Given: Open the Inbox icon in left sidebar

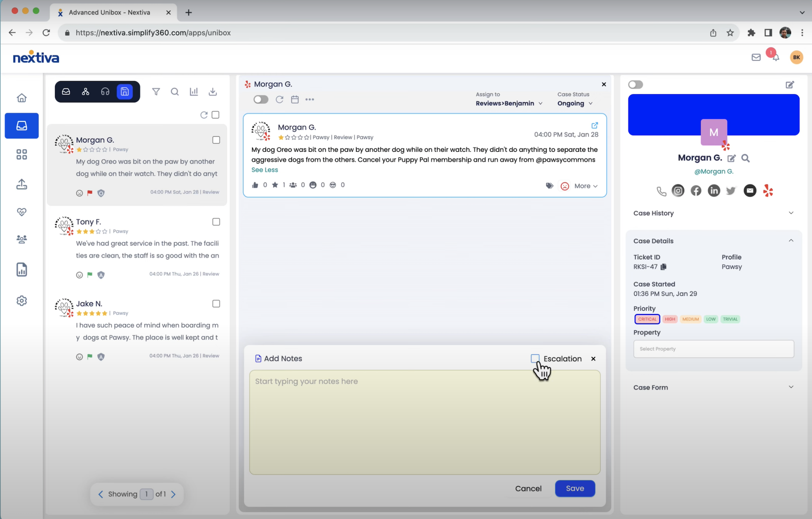Looking at the screenshot, I should tap(22, 126).
